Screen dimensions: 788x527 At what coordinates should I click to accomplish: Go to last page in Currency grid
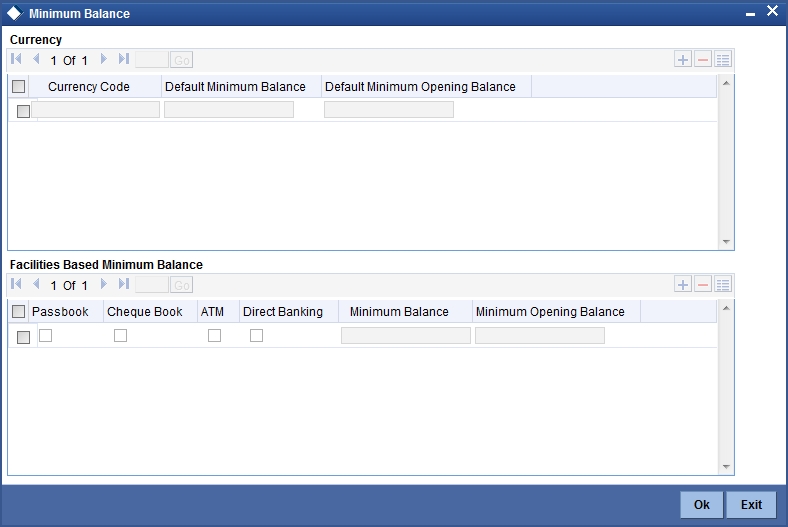[124, 59]
